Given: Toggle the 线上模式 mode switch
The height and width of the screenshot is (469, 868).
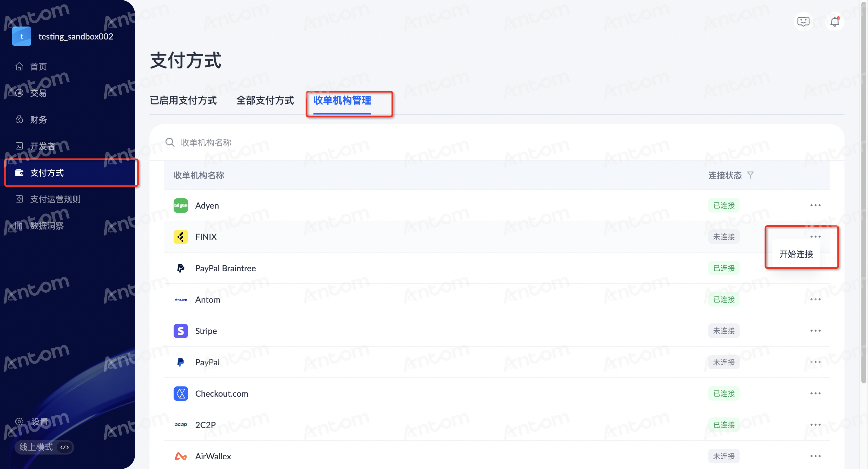Looking at the screenshot, I should 44,447.
